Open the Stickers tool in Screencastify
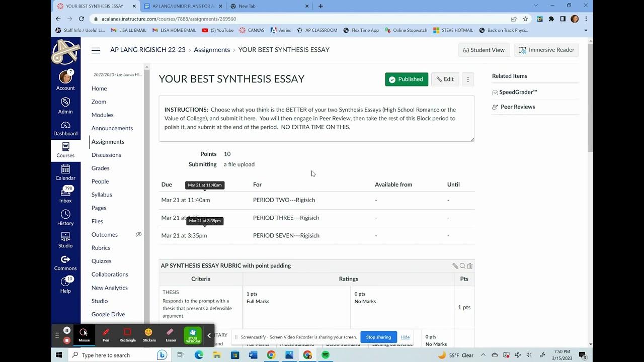This screenshot has width=644, height=362. (x=149, y=335)
